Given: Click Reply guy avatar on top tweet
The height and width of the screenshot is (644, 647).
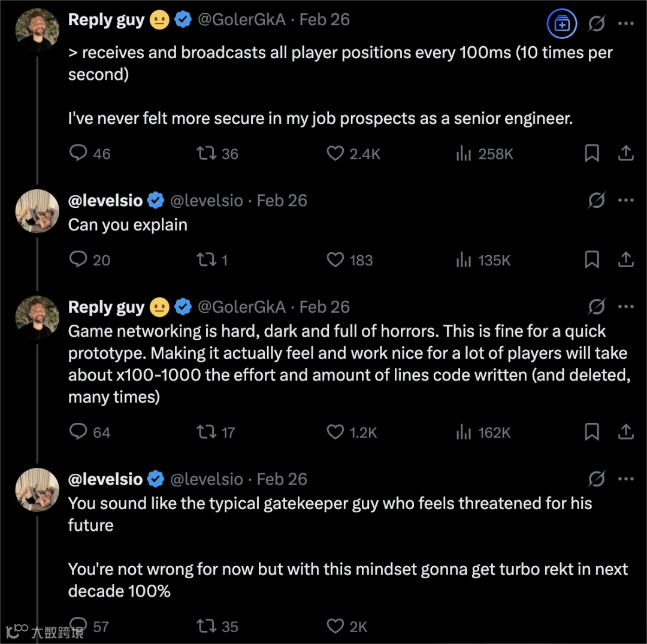Looking at the screenshot, I should 37,30.
